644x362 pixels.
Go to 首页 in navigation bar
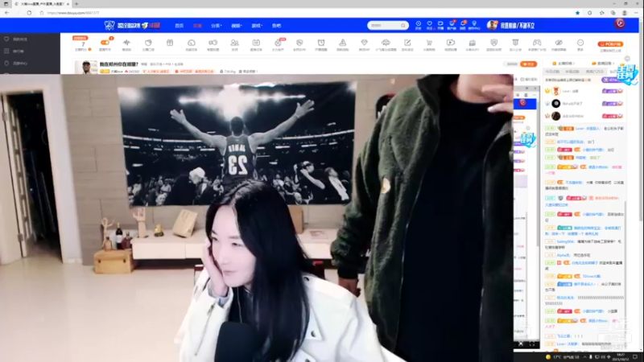[x=179, y=26]
